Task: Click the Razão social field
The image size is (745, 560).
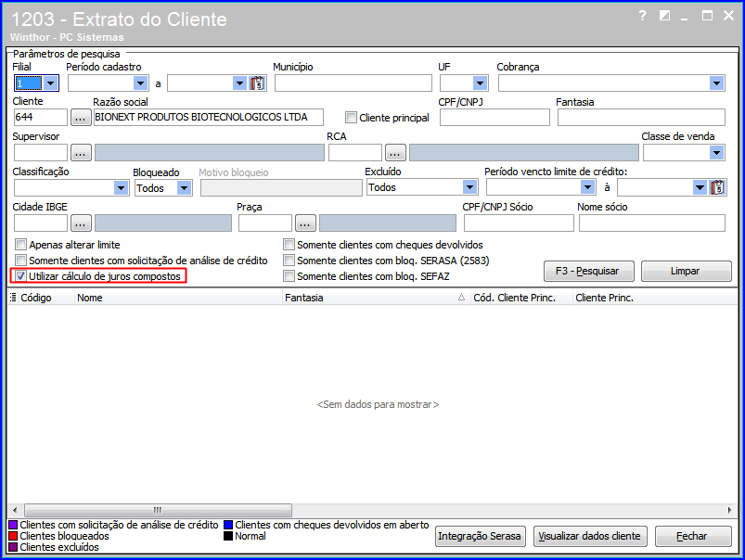Action: coord(208,118)
